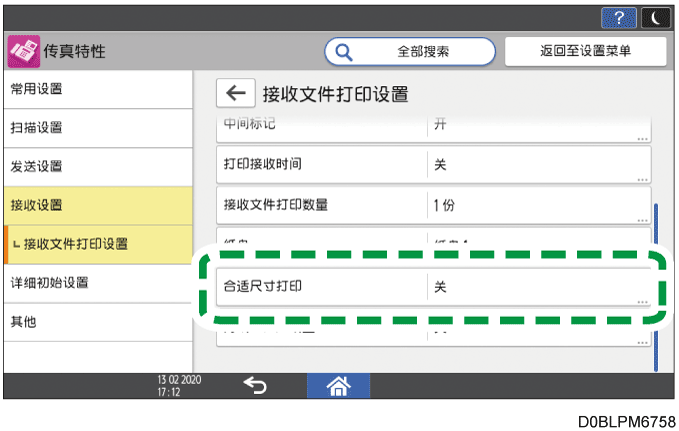Go back with the arrow beside 接收文件打印设置
This screenshot has height=431, width=679.
pos(236,93)
